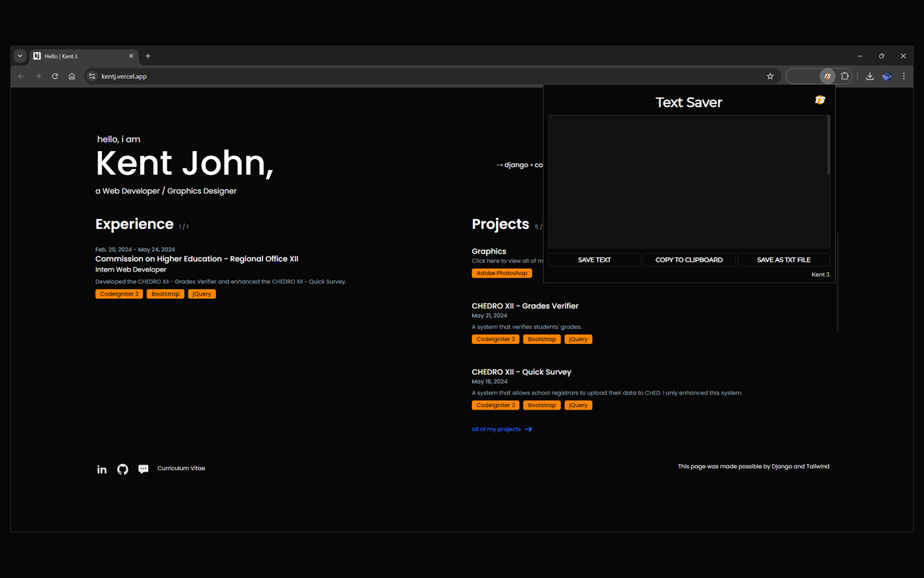This screenshot has width=924, height=578.
Task: Open the browser downloads icon
Action: pyautogui.click(x=870, y=77)
